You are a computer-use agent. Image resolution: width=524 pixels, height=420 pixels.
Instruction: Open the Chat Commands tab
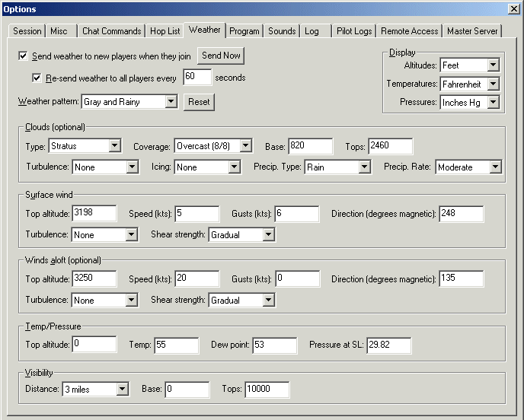pos(112,31)
